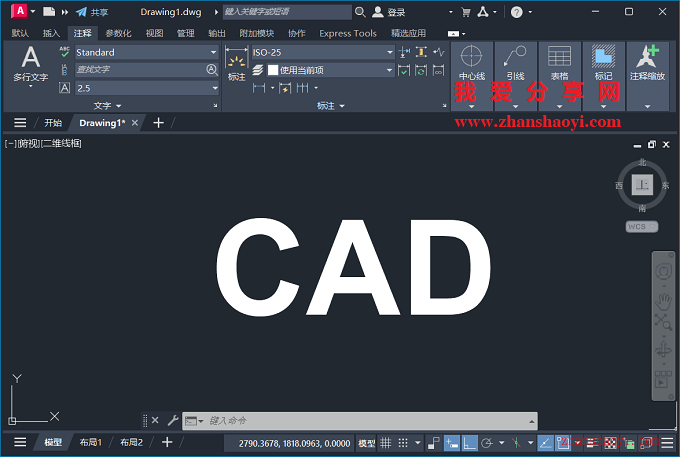The height and width of the screenshot is (457, 680).
Task: Click the Annotation Scaling (注释缩放) tool
Action: click(647, 63)
